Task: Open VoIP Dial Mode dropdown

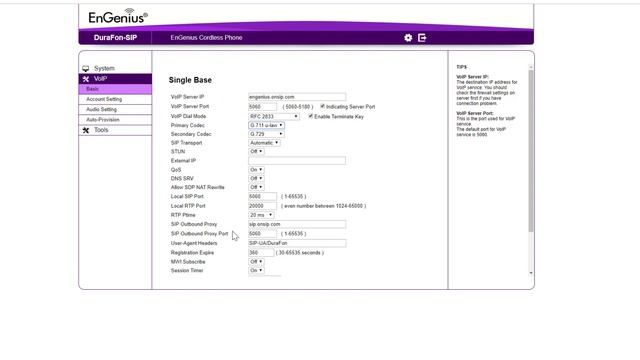Action: coord(274,116)
